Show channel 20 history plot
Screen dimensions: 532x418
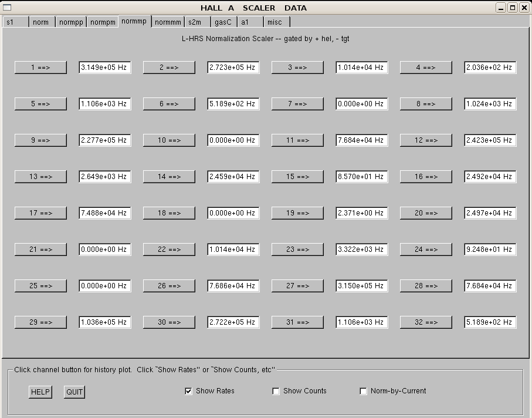[x=426, y=213]
